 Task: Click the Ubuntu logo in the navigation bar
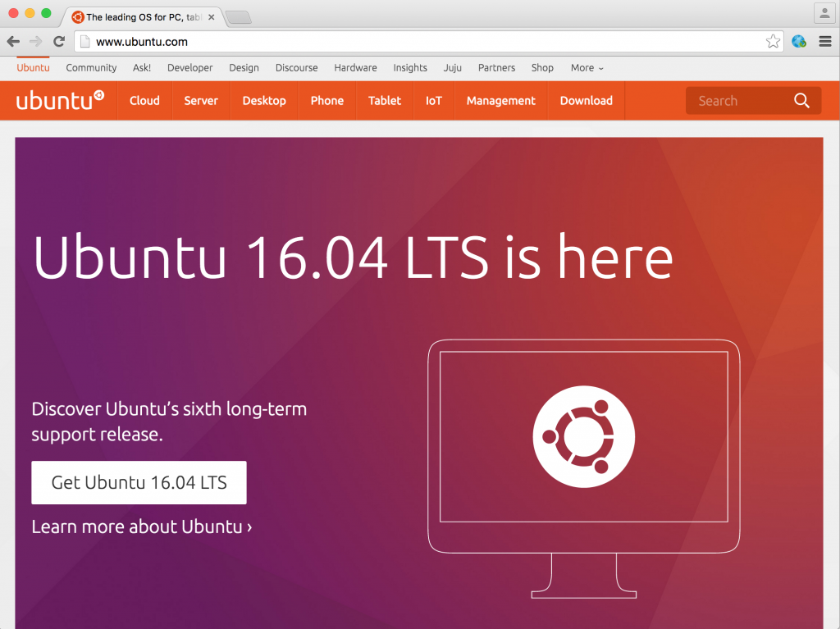(x=57, y=100)
